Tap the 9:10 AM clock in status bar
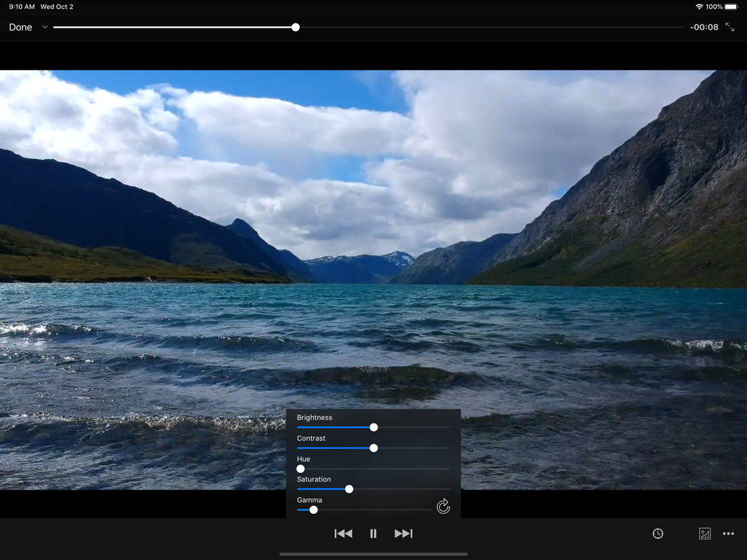The image size is (747, 560). (22, 7)
